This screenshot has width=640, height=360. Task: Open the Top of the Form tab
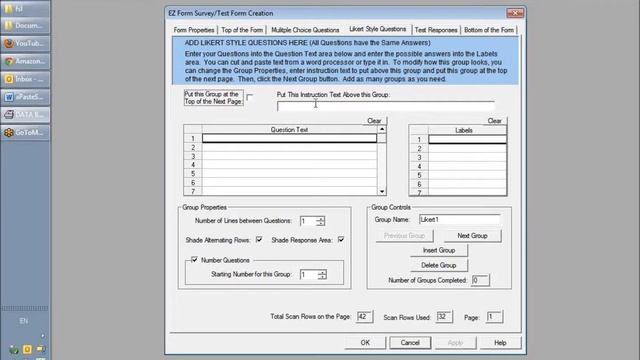tap(242, 30)
